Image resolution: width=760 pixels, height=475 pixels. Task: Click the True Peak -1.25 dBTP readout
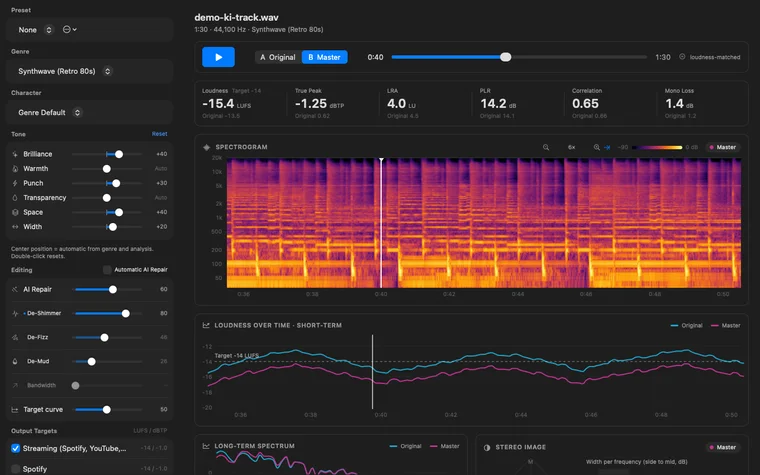pyautogui.click(x=319, y=104)
